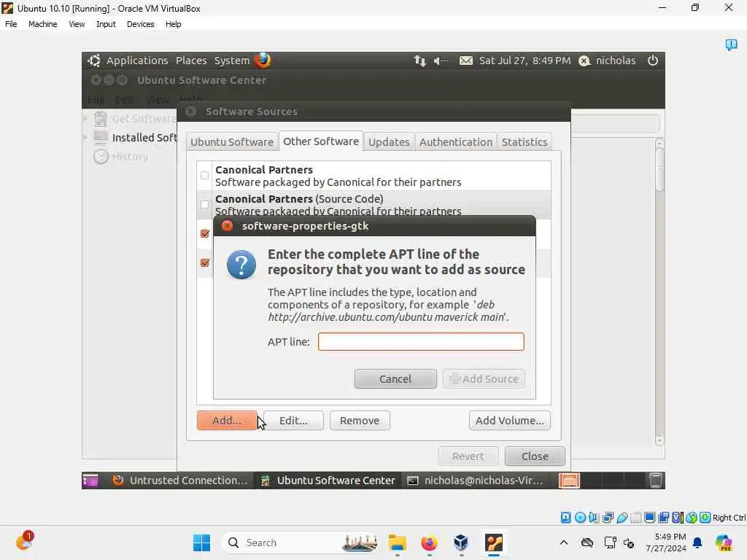Screen dimensions: 747x560
Task: Click the Add Source button
Action: coord(484,379)
